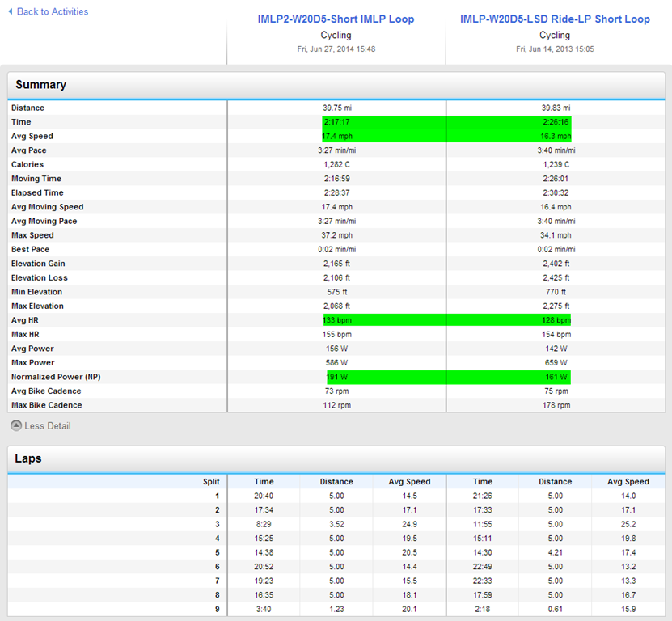
Task: Select the highlighted 17.4 mph value
Action: tap(336, 137)
